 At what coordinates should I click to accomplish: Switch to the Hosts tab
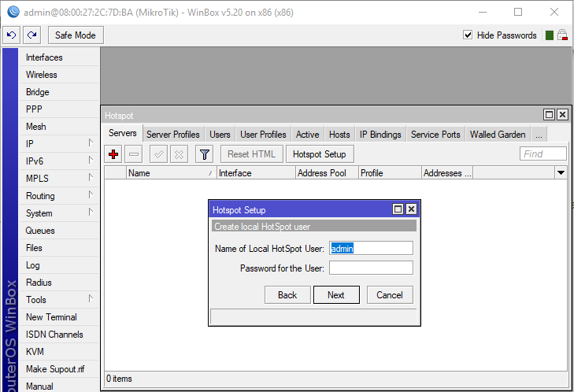[x=339, y=135]
